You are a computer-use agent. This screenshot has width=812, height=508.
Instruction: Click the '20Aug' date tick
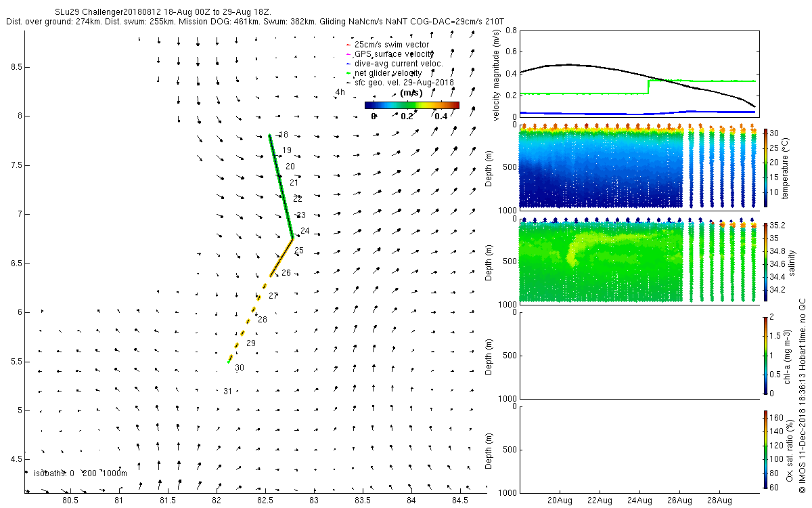560,501
